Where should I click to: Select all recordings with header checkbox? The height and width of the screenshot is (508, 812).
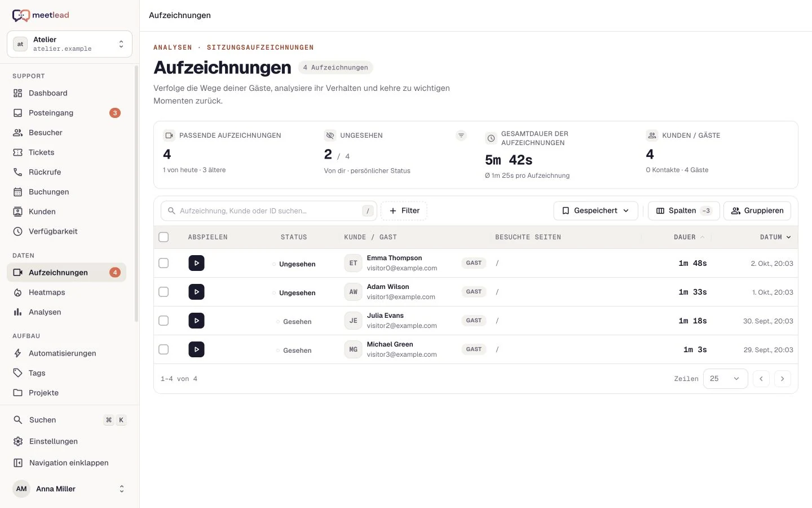pyautogui.click(x=164, y=237)
